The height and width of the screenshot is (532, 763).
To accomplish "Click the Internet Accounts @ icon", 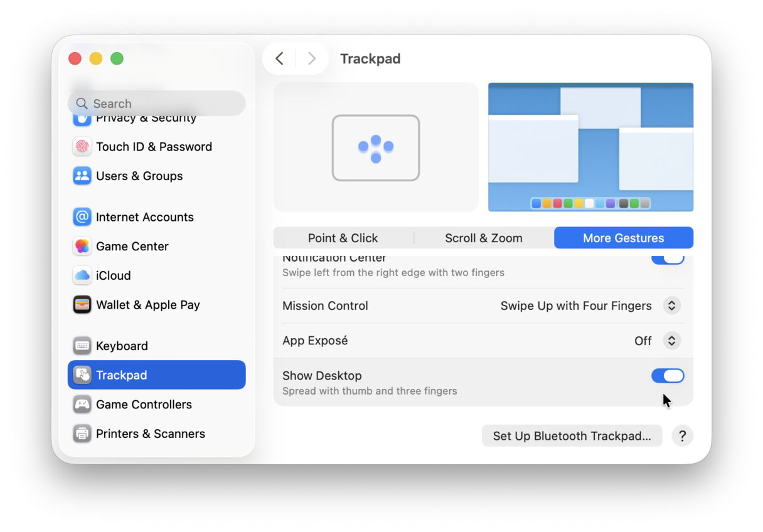I will click(82, 217).
